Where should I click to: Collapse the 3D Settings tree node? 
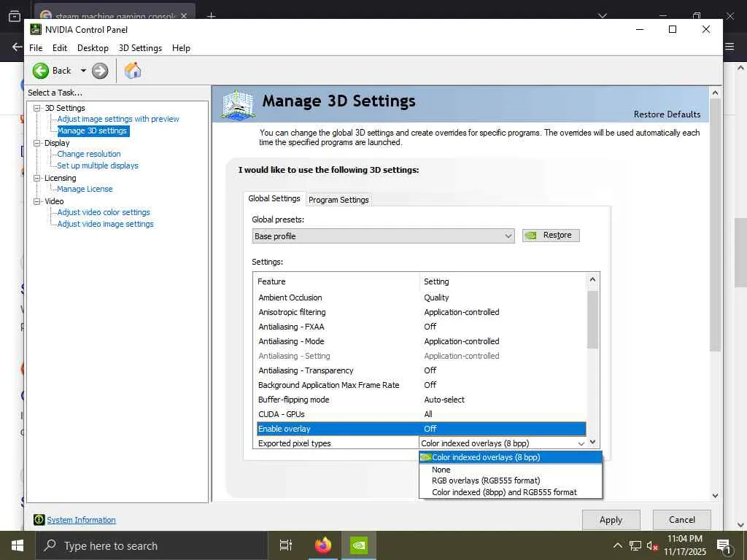tap(36, 108)
